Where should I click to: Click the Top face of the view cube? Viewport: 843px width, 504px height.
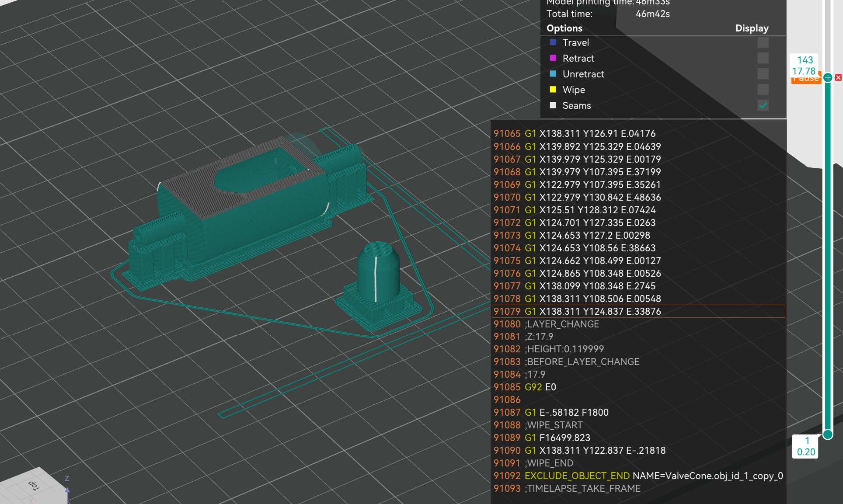pyautogui.click(x=34, y=486)
